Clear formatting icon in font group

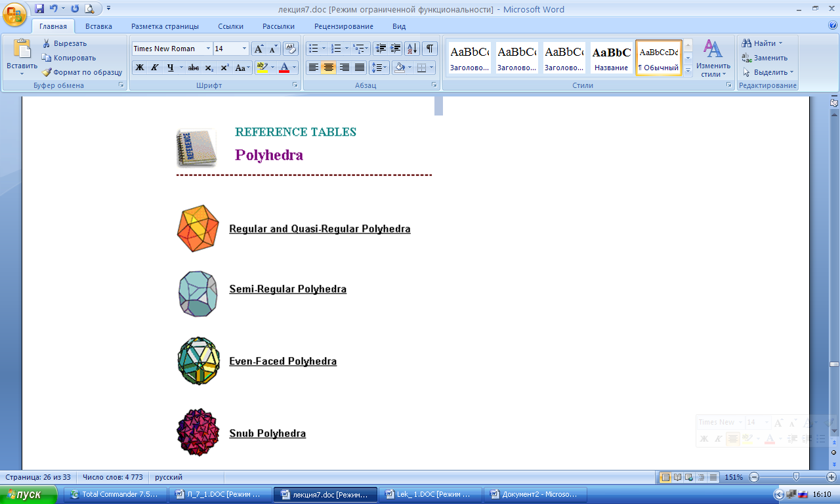click(291, 49)
